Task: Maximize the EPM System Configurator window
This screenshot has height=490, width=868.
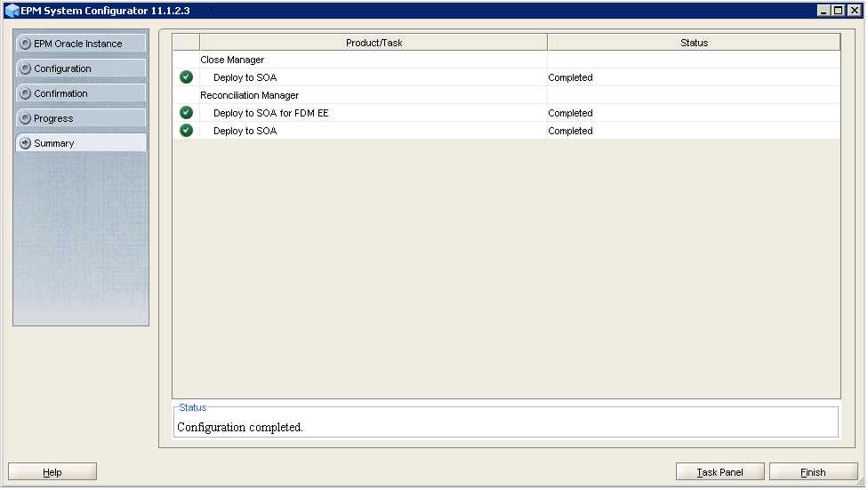Action: tap(839, 10)
